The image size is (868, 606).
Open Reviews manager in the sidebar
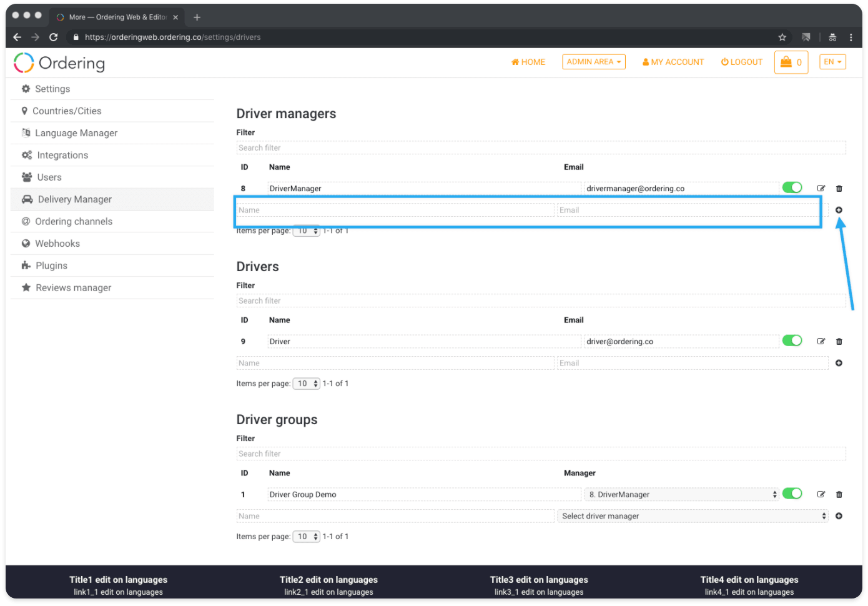point(112,287)
